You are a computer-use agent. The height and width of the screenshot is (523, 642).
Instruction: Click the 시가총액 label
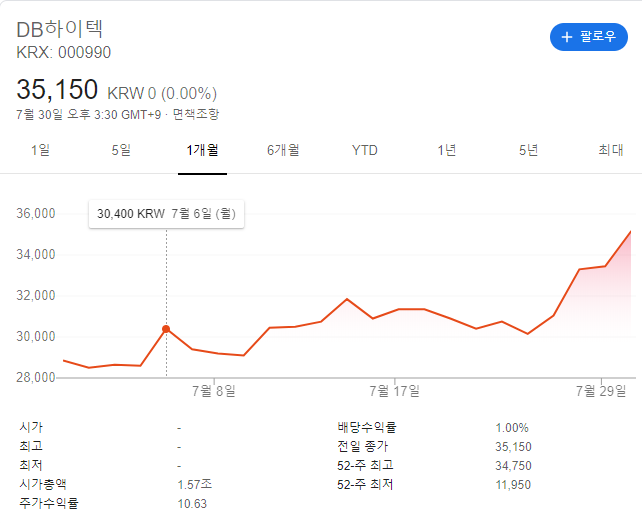coord(43,485)
